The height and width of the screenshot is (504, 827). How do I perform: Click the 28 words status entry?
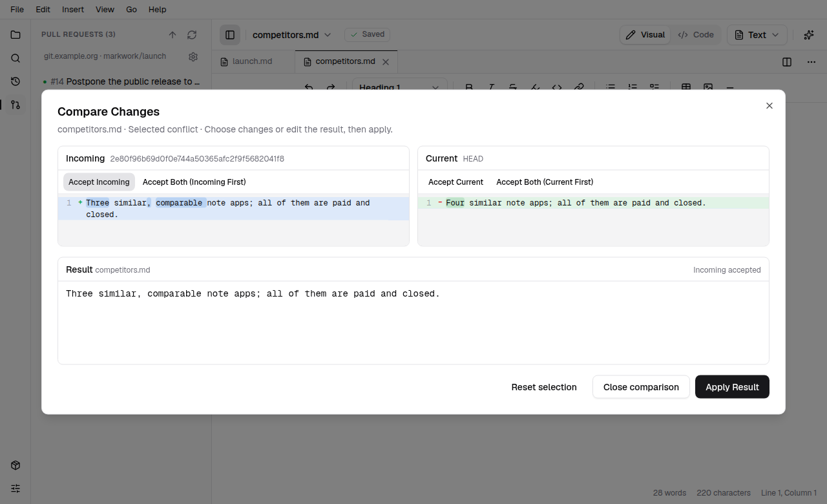pos(669,493)
